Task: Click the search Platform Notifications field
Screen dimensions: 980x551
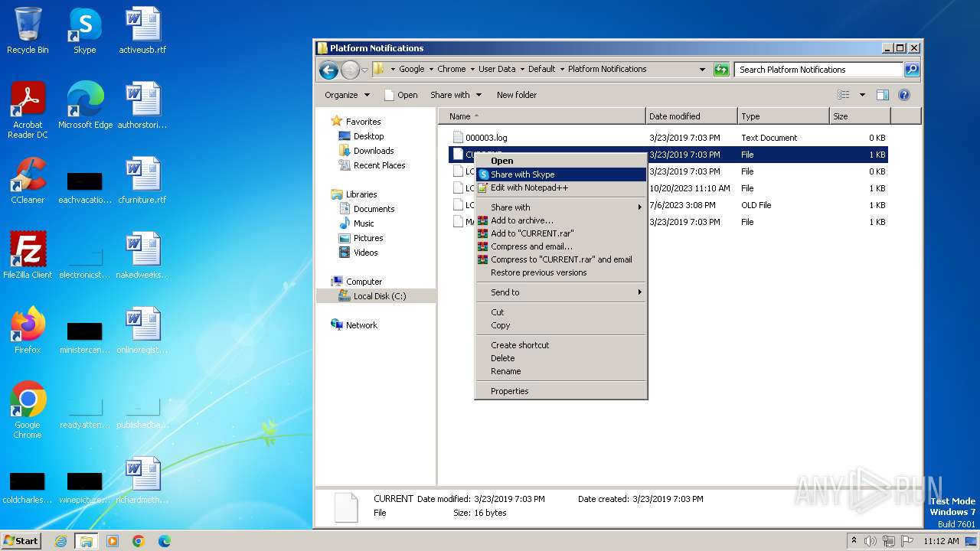Action: (818, 70)
